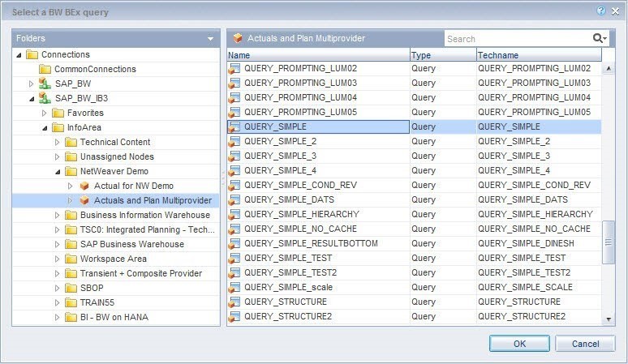Click the QUERY_STRUCTURE2 query icon
The image size is (628, 364).
[x=234, y=316]
